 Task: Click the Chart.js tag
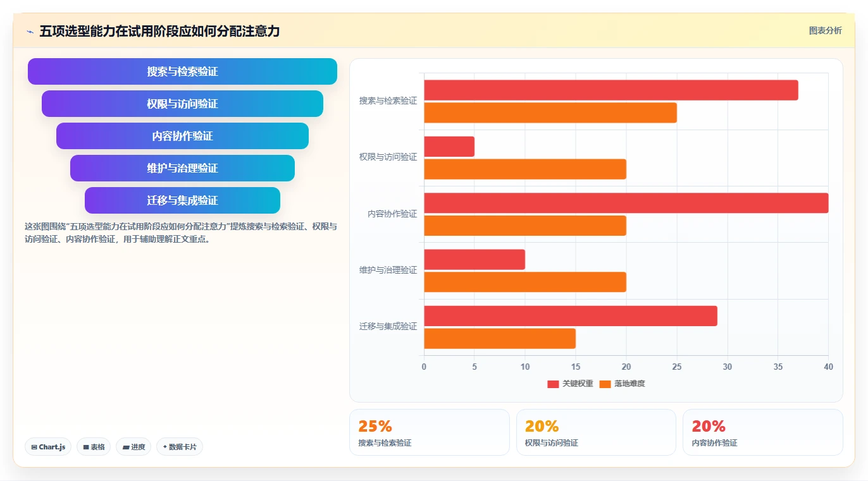click(49, 447)
